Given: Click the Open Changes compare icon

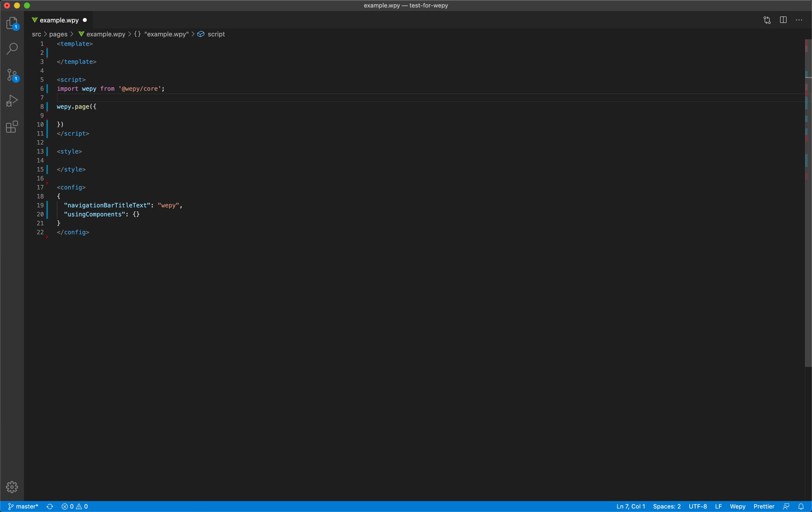Looking at the screenshot, I should point(767,20).
